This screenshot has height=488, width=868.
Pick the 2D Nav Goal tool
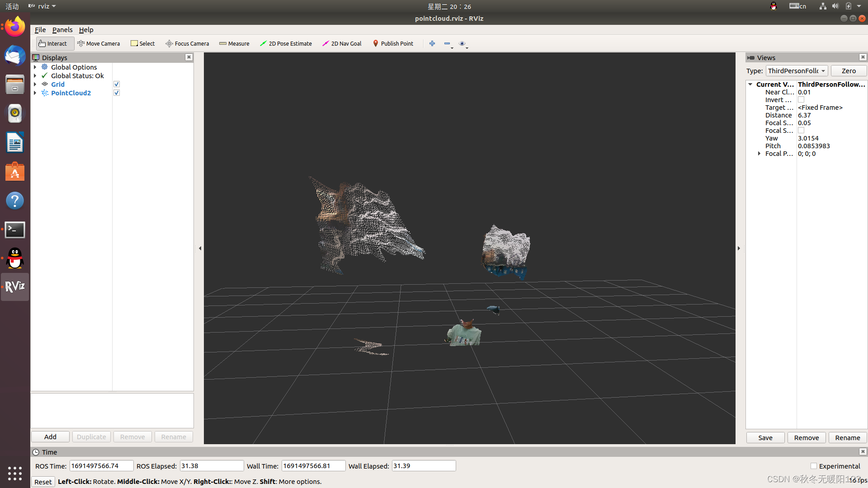point(342,43)
